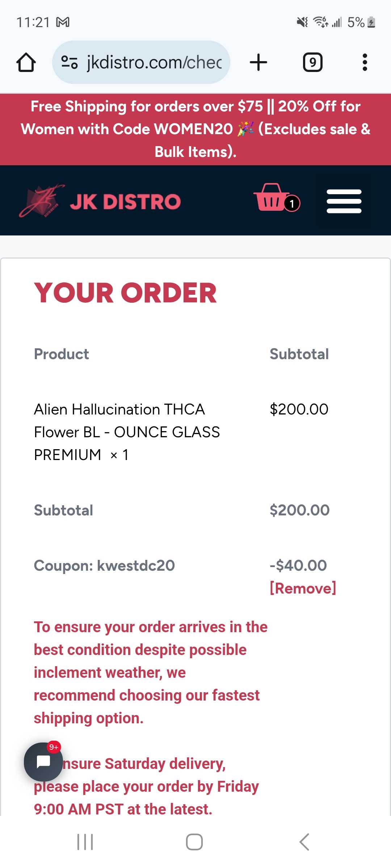Tap the JK Distro logo
Viewport: 391px width, 868px height.
click(x=100, y=201)
